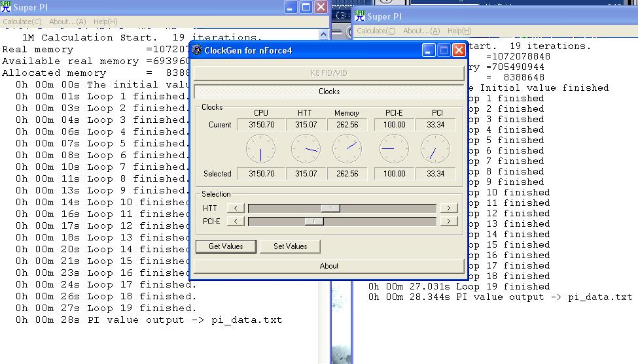Click 'Loop 18 finished' in left Super PI
This screenshot has height=364, width=638.
click(x=142, y=297)
